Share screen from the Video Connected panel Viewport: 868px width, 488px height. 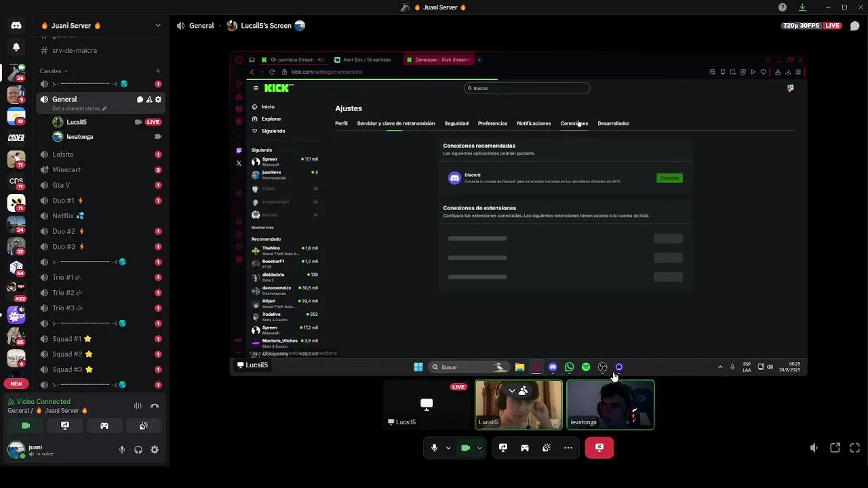pyautogui.click(x=65, y=426)
